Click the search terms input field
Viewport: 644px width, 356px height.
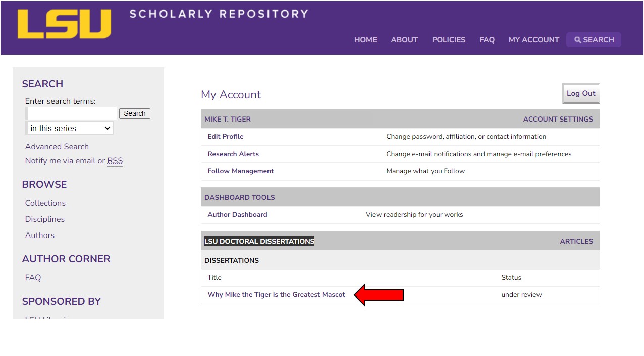71,113
